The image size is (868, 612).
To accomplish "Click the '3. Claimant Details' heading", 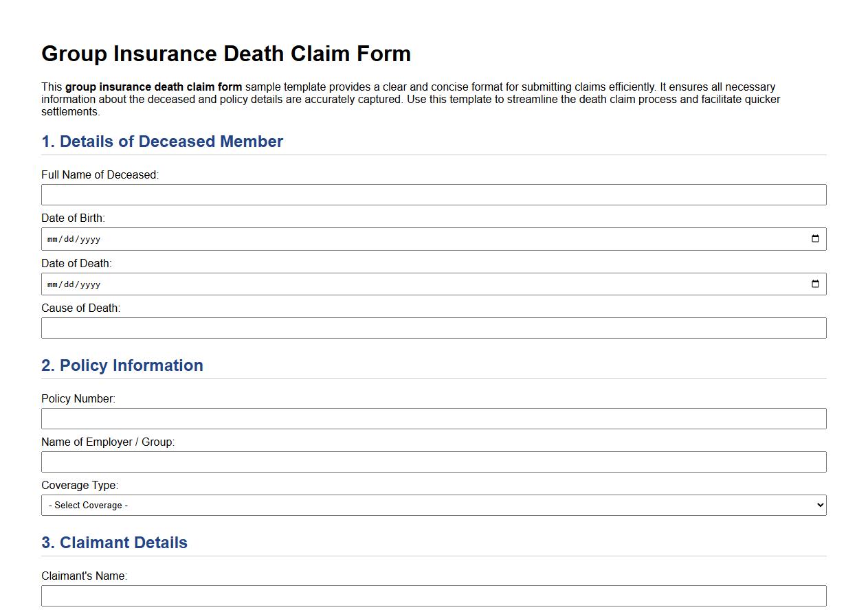I will pos(114,543).
